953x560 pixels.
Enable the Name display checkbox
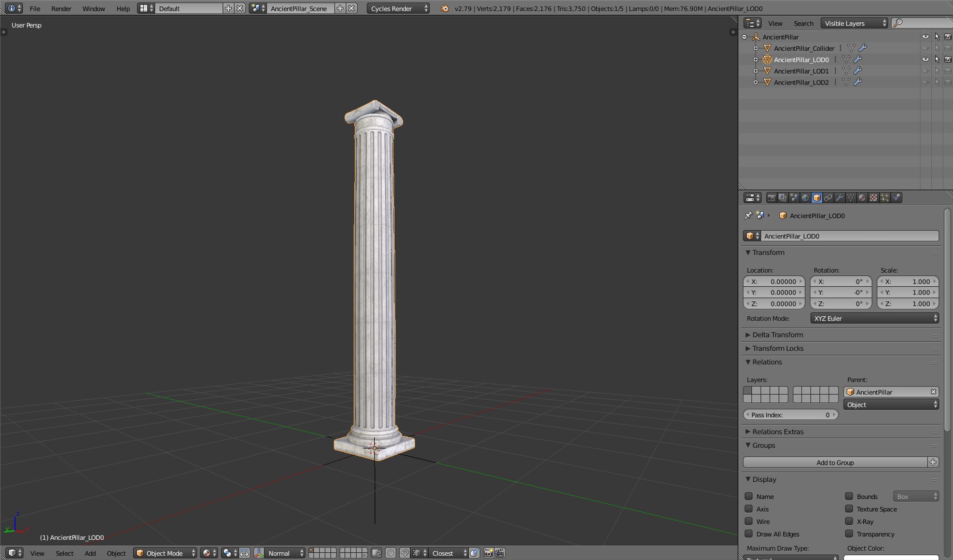click(749, 496)
